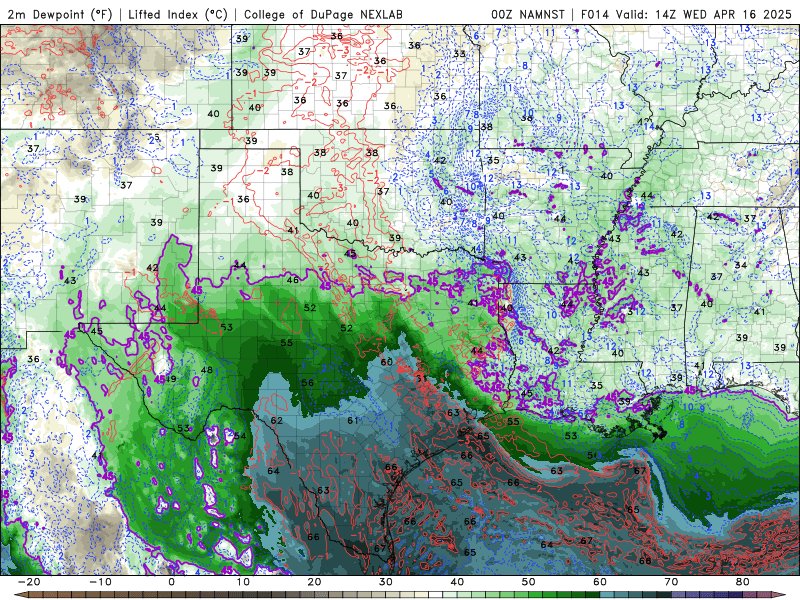This screenshot has height=600, width=800.
Task: Click the 80 label under the color bar
Action: pos(743,582)
